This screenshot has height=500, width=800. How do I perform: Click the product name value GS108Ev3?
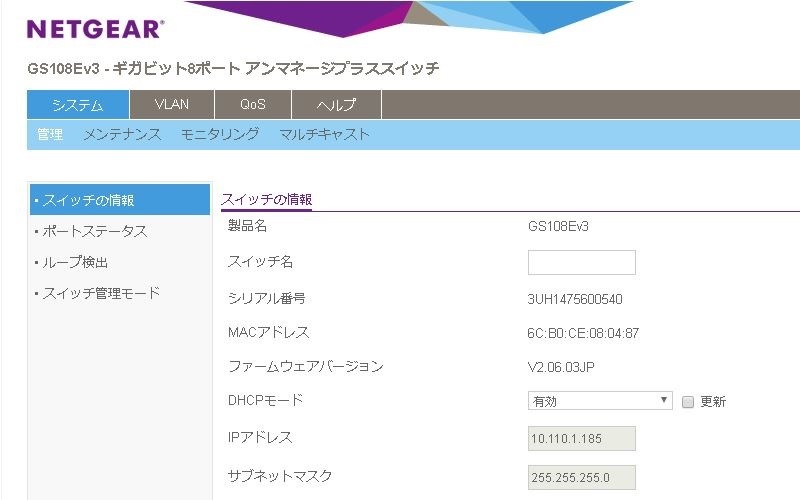tap(558, 227)
